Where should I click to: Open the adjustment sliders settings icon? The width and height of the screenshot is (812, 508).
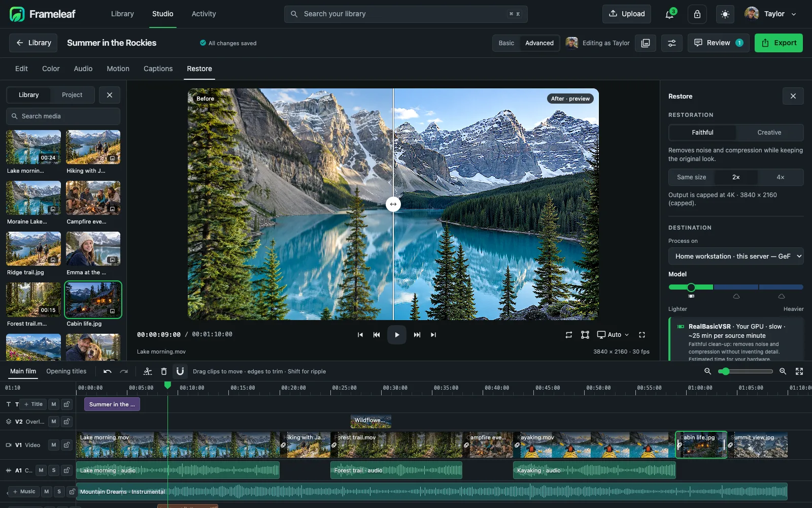point(672,43)
